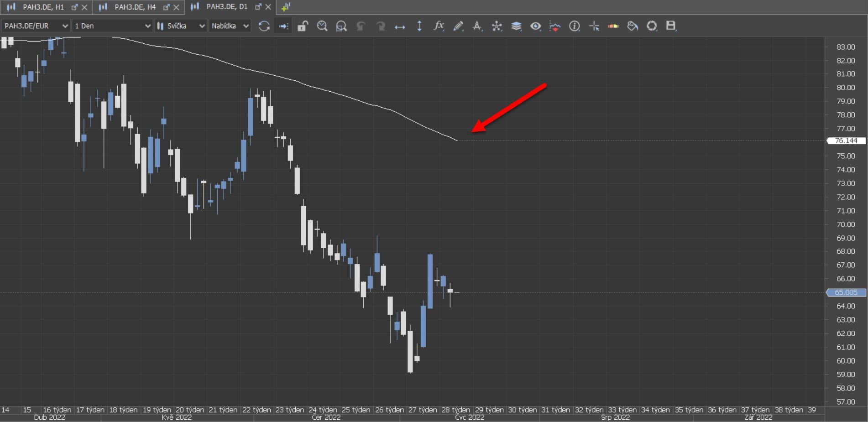Viewport: 868px width, 422px height.
Task: Open the PAH3.DE/EUR instrument dropdown
Action: [36, 26]
